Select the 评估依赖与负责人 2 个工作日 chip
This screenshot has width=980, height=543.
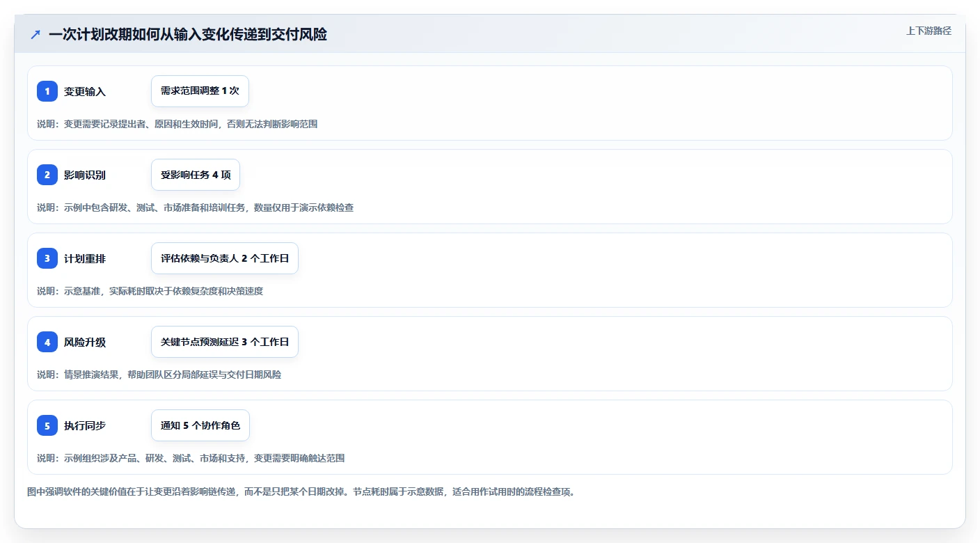225,258
